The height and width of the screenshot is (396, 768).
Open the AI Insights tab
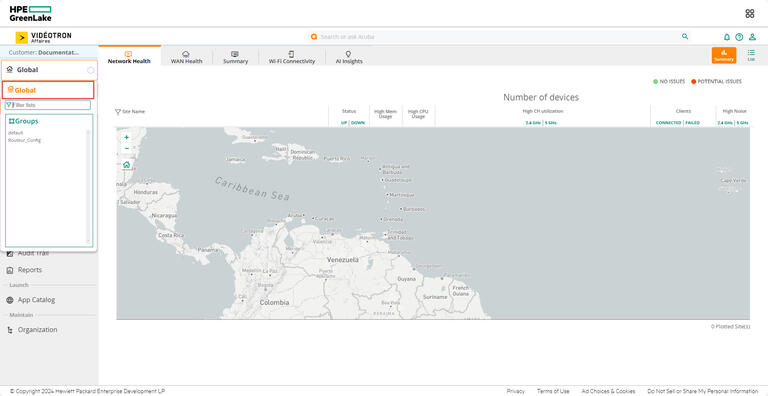[349, 57]
